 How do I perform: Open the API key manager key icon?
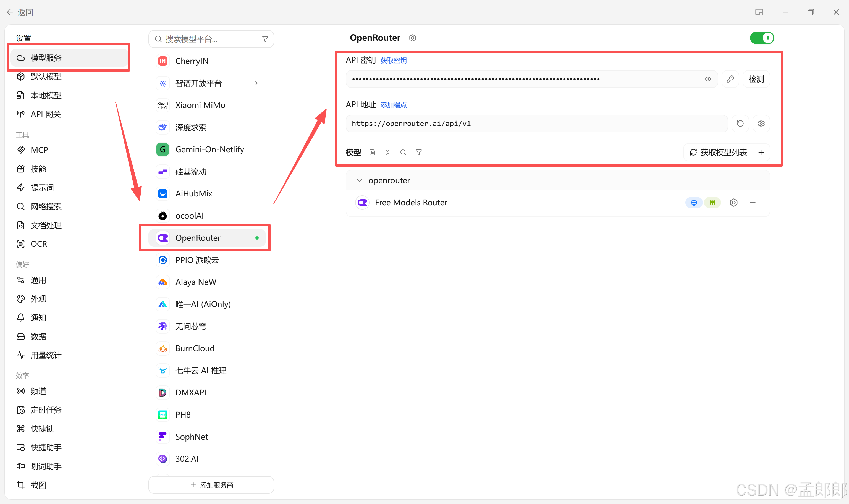730,79
